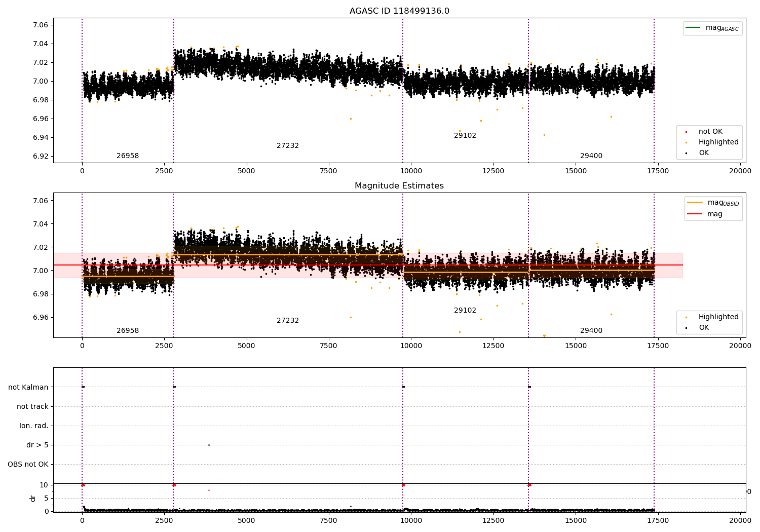Click 'Highlighted' in the top plot legend

tap(712, 142)
